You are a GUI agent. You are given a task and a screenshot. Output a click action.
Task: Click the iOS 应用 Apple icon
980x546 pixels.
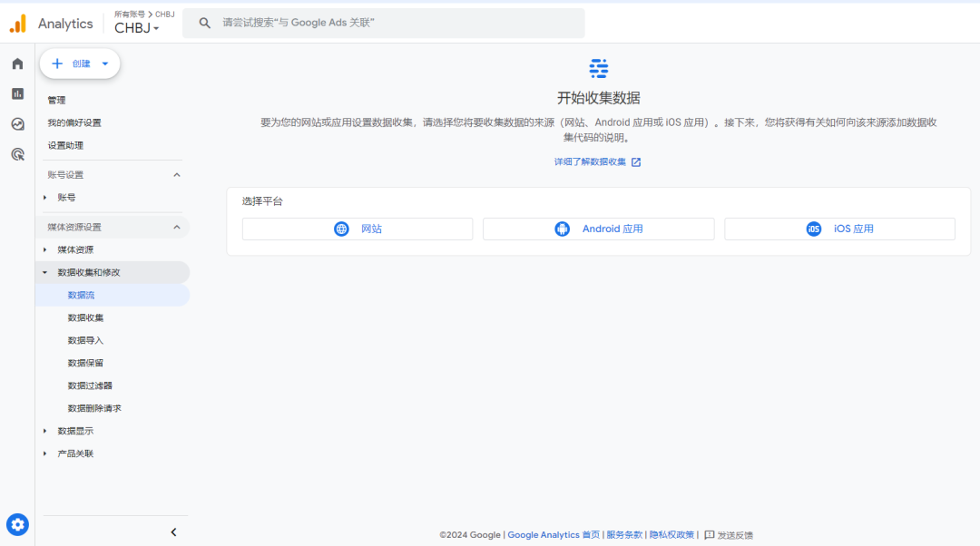point(812,229)
